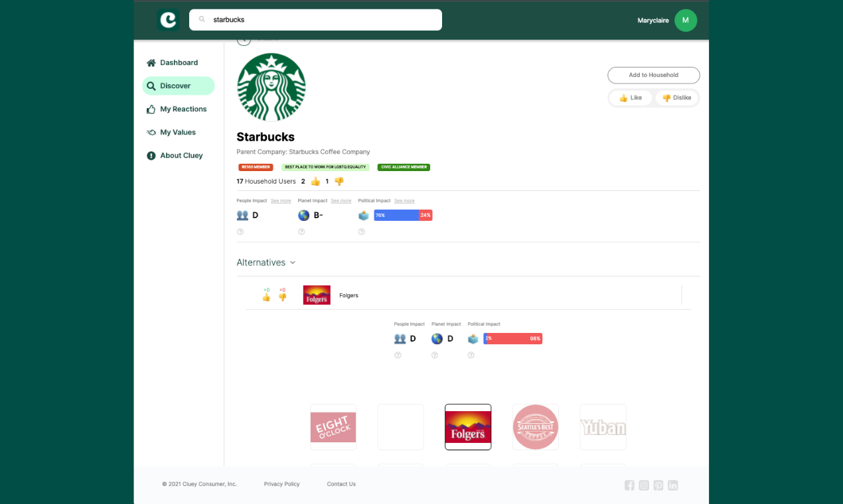This screenshot has height=504, width=843.
Task: Thumbs-down the Folgers alternative
Action: 282,297
